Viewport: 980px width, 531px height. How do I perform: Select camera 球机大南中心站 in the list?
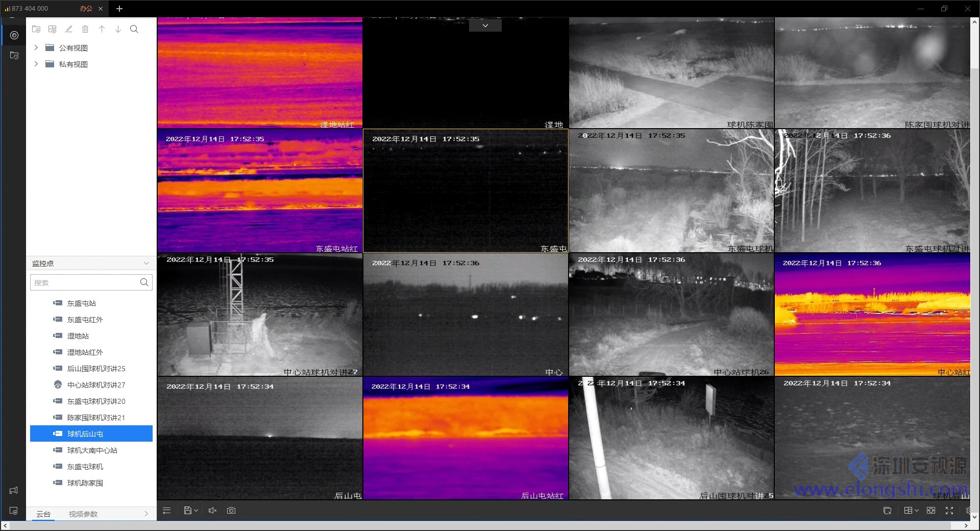pos(92,450)
